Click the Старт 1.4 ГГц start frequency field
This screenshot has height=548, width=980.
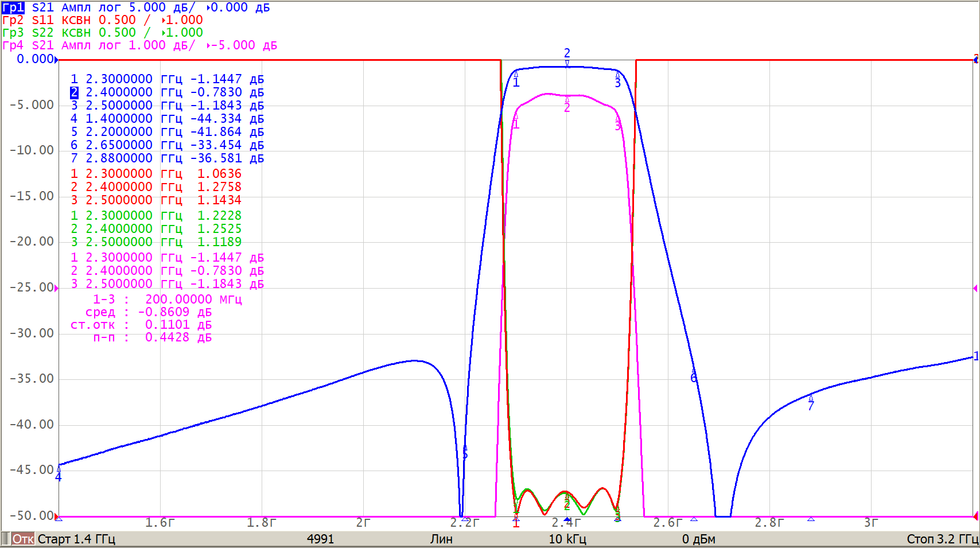pyautogui.click(x=76, y=539)
